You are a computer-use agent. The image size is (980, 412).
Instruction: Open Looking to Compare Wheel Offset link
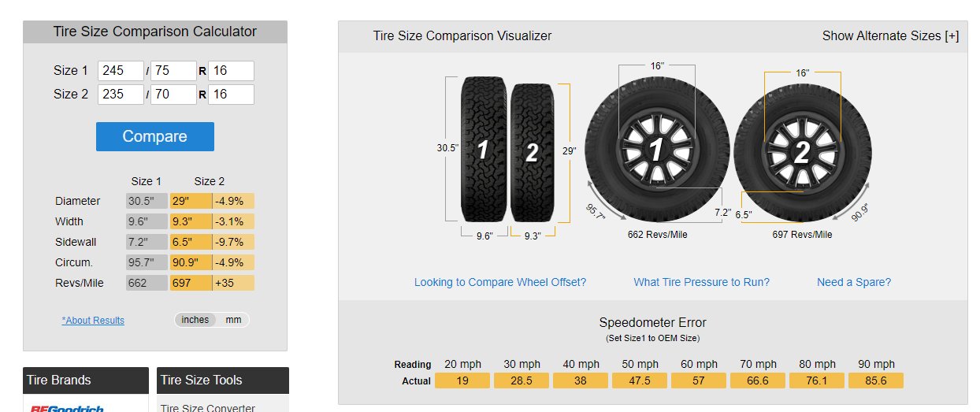(x=500, y=282)
